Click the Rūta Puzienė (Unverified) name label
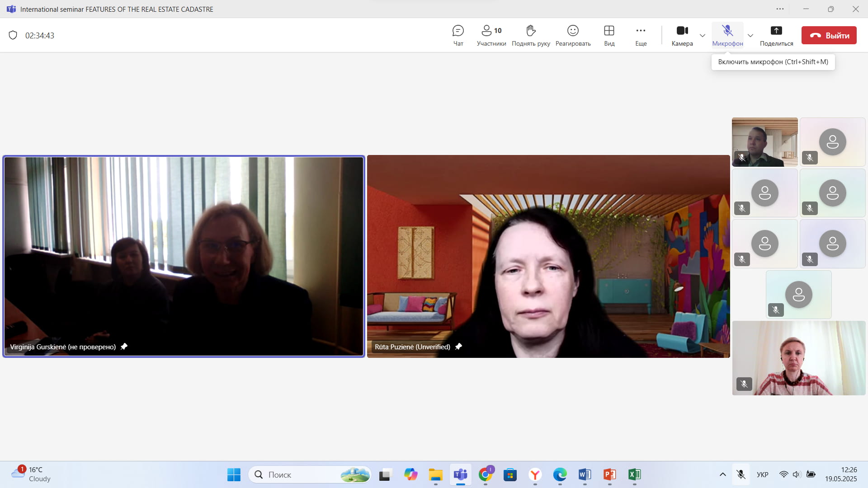 tap(412, 347)
